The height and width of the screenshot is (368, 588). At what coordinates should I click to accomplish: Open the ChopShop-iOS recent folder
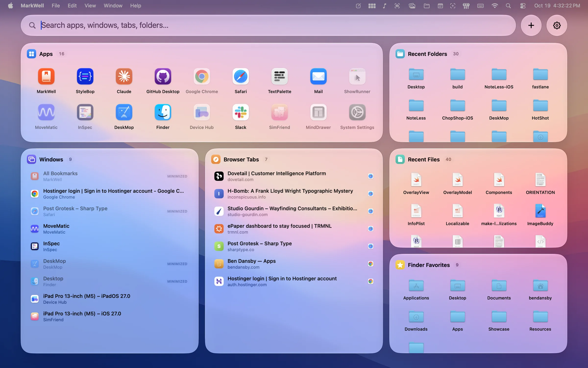[457, 110]
